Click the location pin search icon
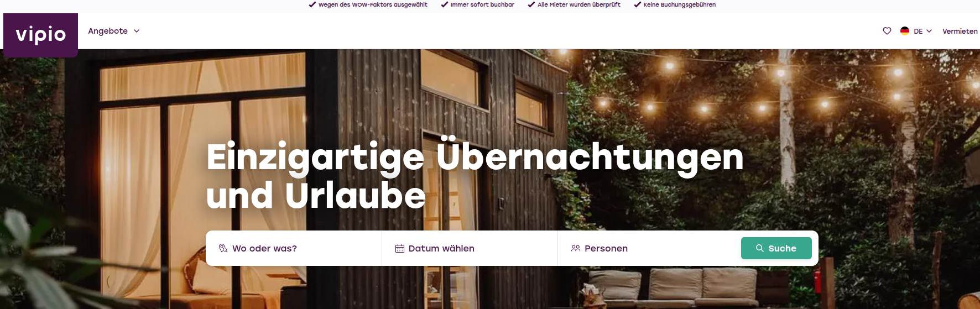This screenshot has height=309, width=980. point(223,248)
